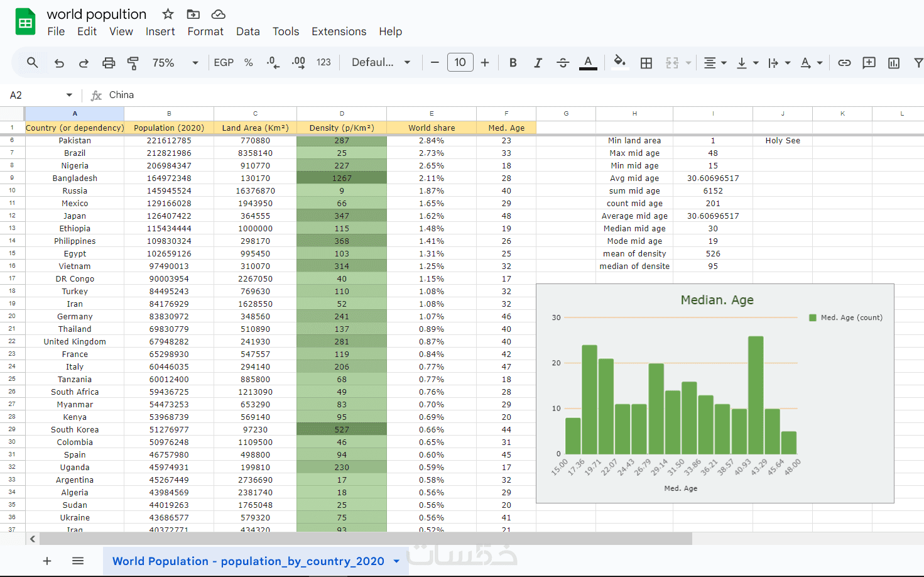924x577 pixels.
Task: Open the horizontal align dropdown
Action: pyautogui.click(x=715, y=63)
